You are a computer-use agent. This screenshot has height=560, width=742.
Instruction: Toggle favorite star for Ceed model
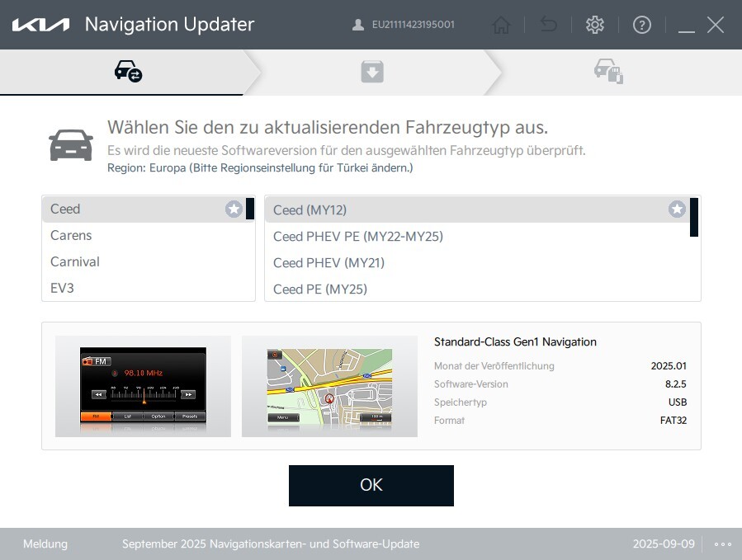234,209
